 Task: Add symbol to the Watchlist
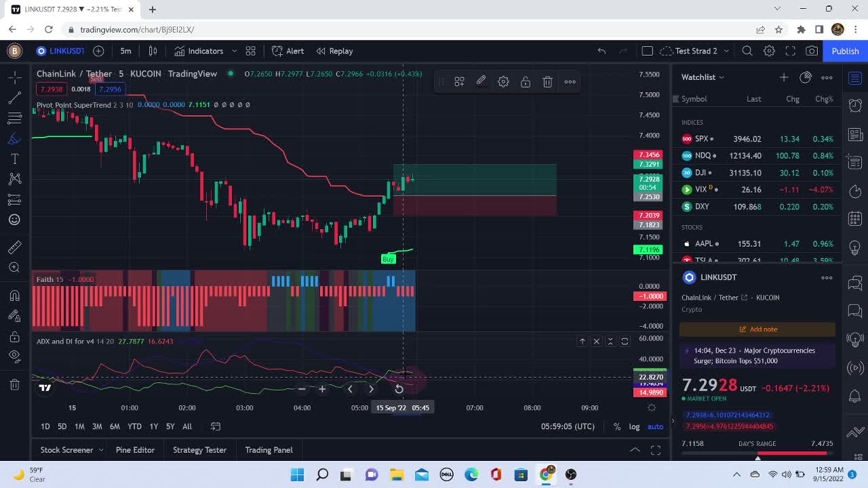click(784, 77)
